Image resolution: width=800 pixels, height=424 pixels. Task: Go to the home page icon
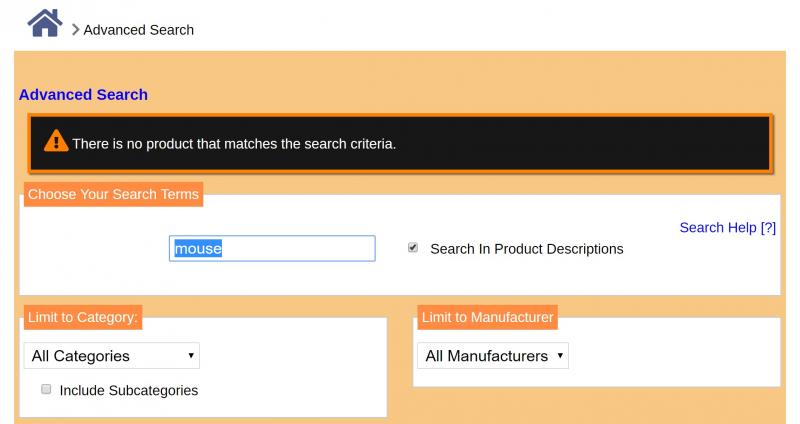click(45, 23)
